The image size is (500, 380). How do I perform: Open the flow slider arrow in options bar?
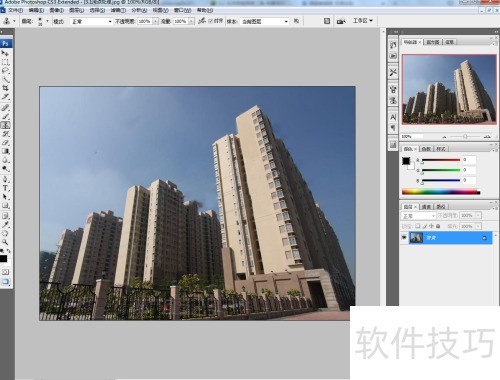click(191, 21)
